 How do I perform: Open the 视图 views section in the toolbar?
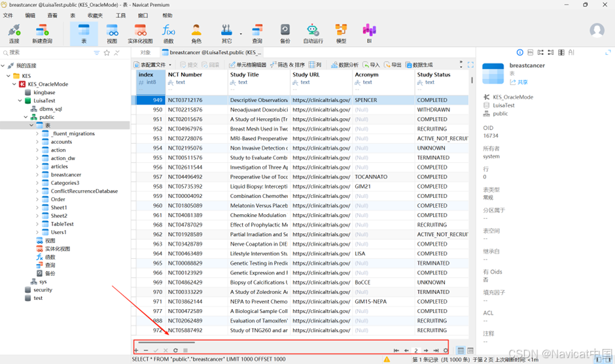point(112,34)
